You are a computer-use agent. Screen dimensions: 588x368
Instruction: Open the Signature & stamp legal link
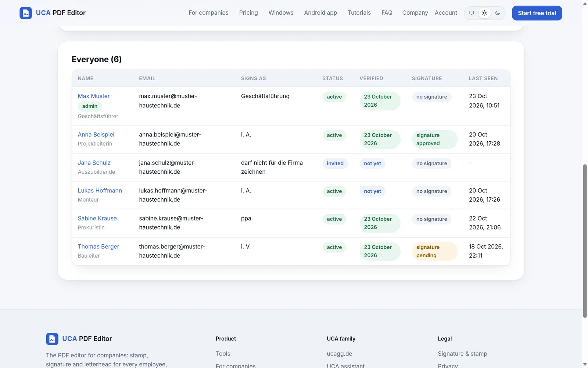[462, 354]
